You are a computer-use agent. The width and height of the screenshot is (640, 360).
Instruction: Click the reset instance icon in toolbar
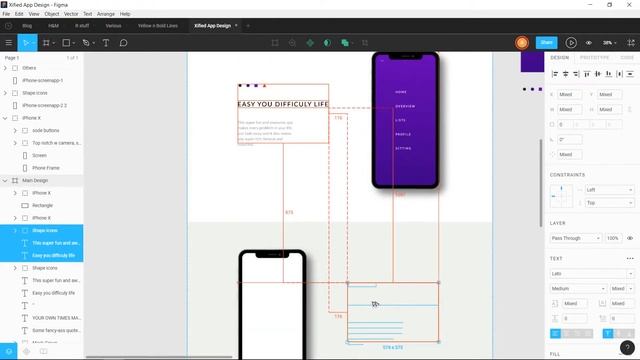pyautogui.click(x=292, y=43)
